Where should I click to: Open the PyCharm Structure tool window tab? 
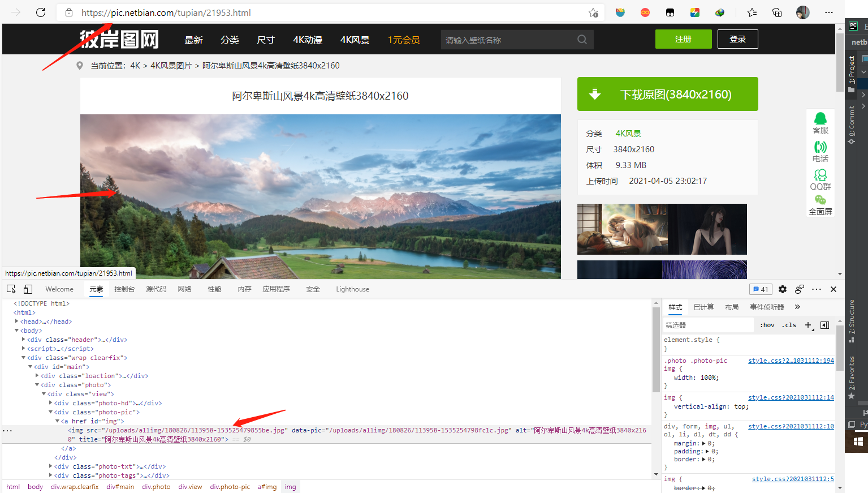point(852,321)
